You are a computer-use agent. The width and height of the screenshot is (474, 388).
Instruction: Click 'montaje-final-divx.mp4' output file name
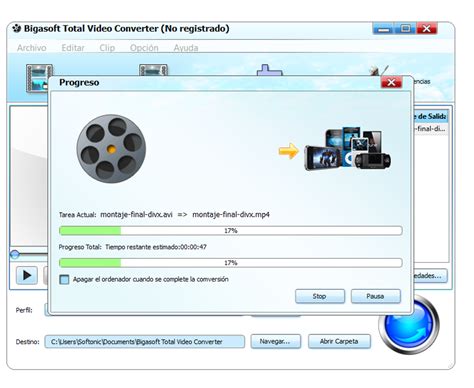tap(231, 214)
